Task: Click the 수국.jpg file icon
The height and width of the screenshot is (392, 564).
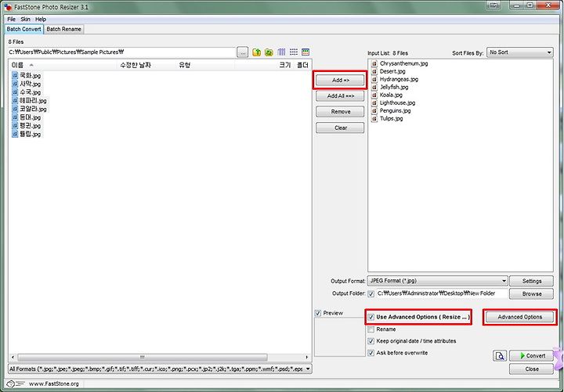Action: click(15, 92)
